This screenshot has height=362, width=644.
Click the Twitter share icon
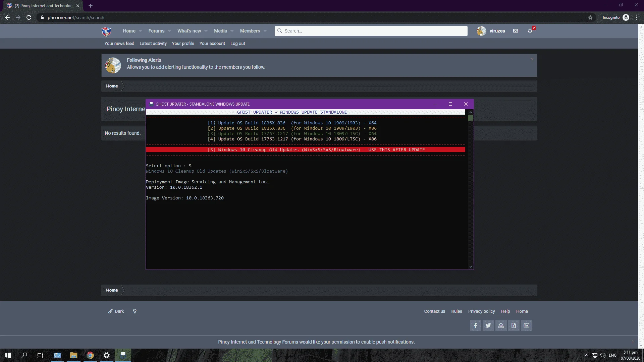tap(488, 325)
